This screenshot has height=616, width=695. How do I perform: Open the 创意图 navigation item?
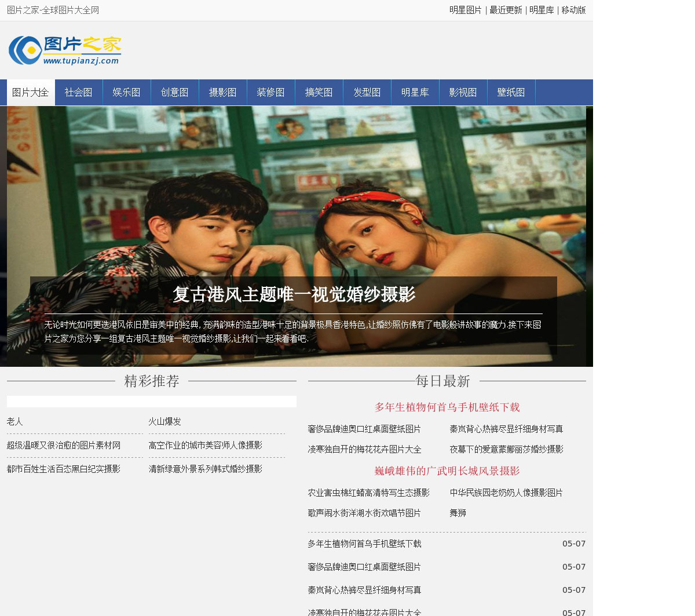(x=175, y=93)
